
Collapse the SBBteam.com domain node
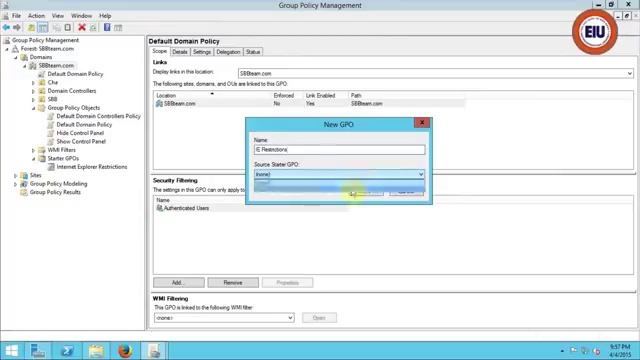coord(25,66)
